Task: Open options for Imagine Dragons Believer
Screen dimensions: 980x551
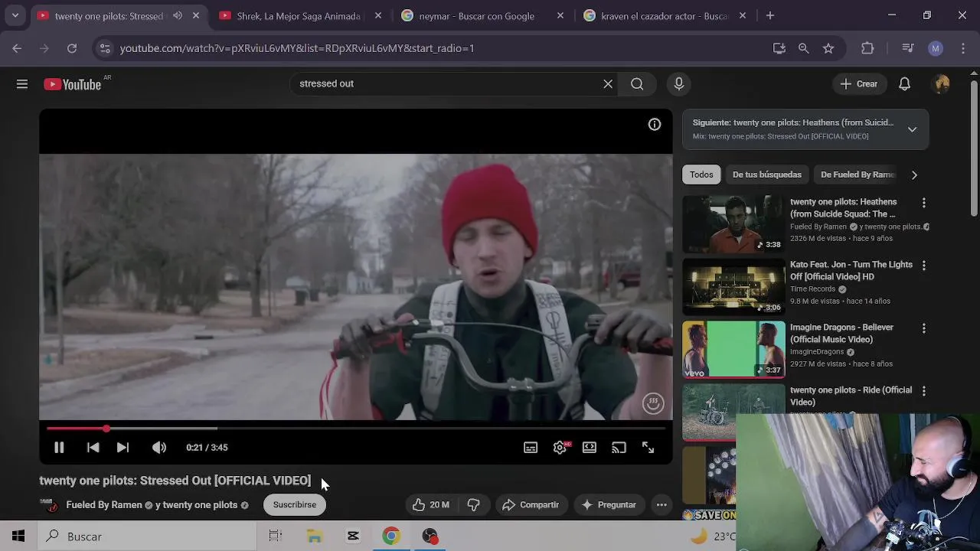Action: 924,328
